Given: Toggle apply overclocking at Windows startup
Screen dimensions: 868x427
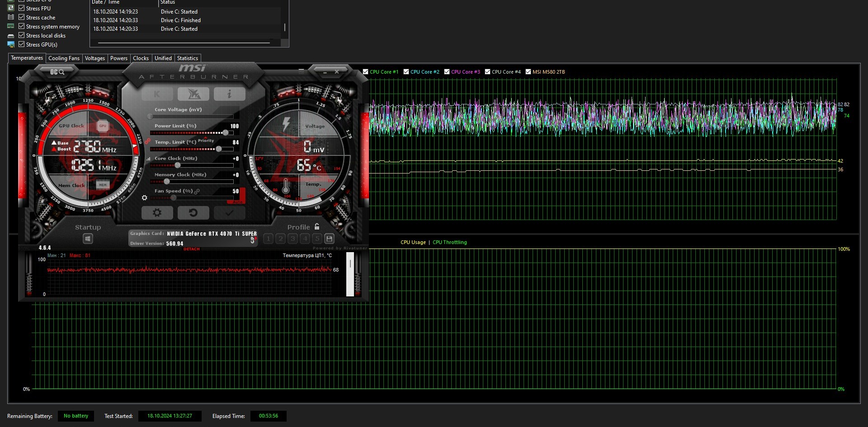Looking at the screenshot, I should click(x=88, y=238).
